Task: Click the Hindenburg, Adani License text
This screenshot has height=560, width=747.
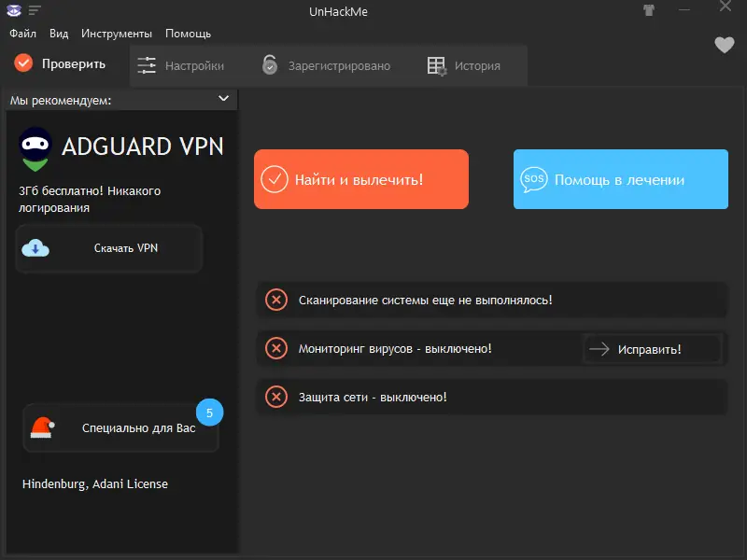Action: coord(95,483)
